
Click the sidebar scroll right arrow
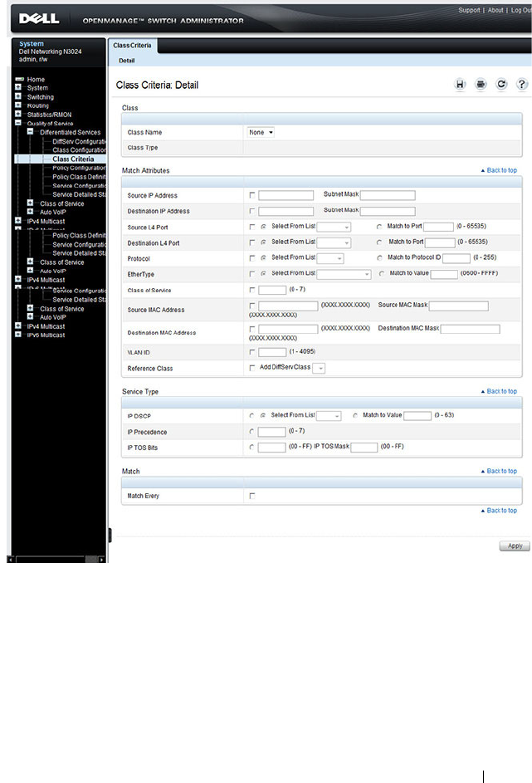click(x=102, y=560)
